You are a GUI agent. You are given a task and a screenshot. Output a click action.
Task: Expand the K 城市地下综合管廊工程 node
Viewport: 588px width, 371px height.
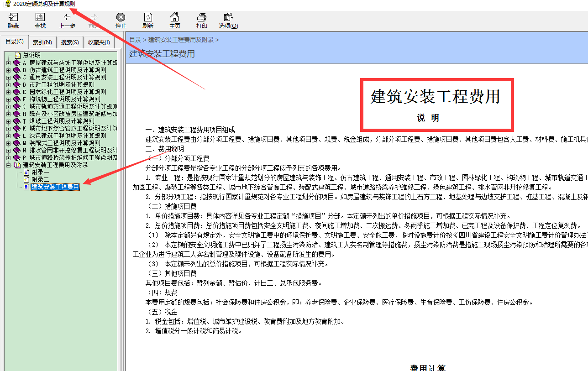coord(8,129)
